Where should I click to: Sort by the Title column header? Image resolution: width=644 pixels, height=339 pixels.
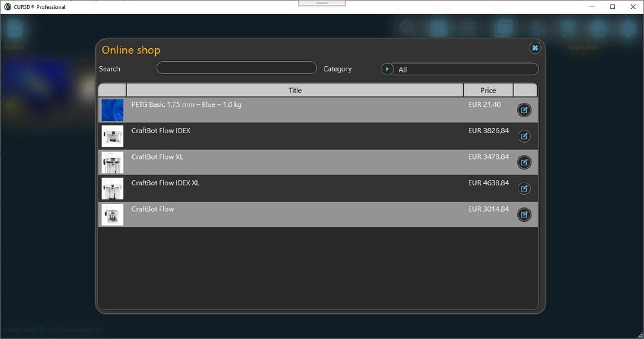pyautogui.click(x=295, y=90)
